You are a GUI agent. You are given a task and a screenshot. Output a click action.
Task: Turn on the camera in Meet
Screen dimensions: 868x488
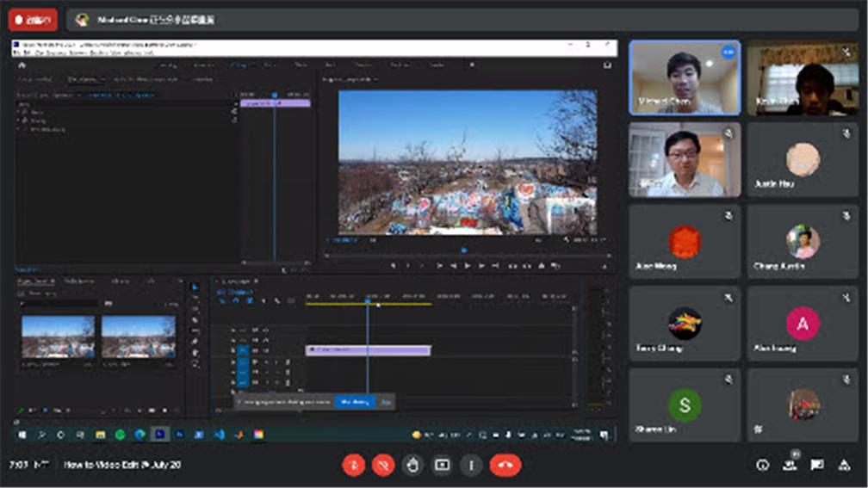click(x=383, y=465)
